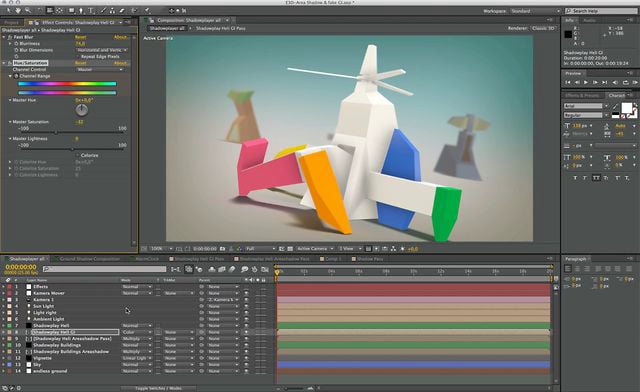
Task: Expand the Colorize Hue property
Action: [x=10, y=162]
